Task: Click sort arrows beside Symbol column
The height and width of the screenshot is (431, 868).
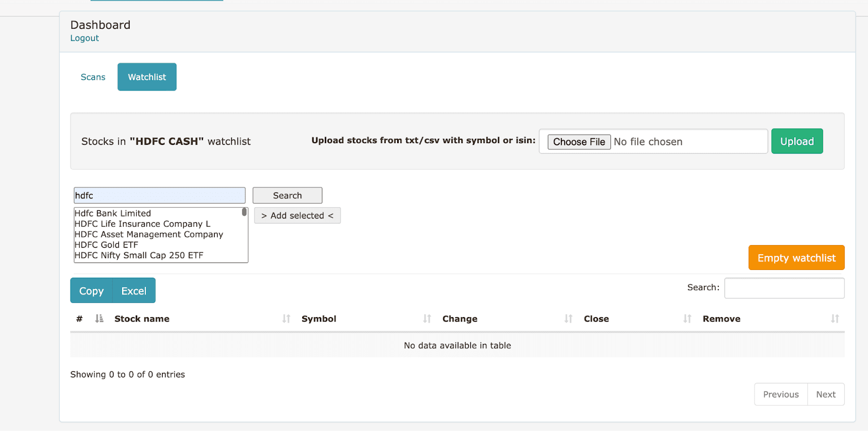Action: (427, 319)
